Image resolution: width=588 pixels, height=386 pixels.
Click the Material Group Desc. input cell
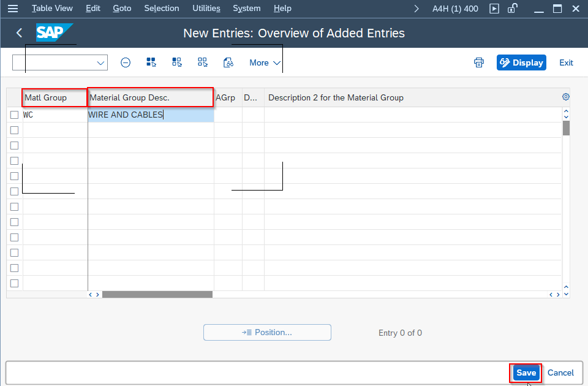click(x=150, y=115)
